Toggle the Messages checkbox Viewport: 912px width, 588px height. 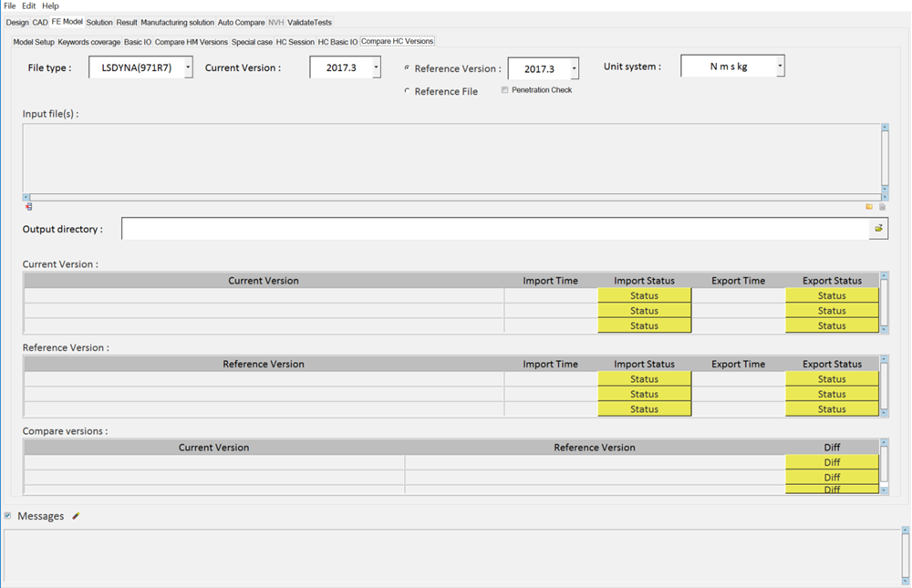[x=8, y=516]
